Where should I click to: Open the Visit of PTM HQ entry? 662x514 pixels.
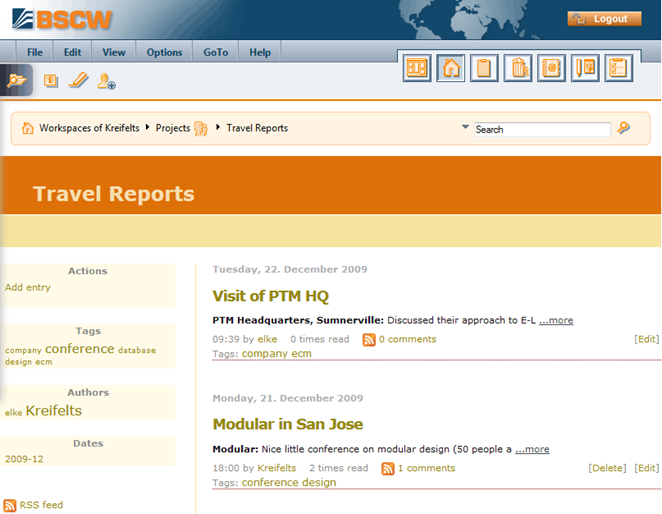point(271,296)
